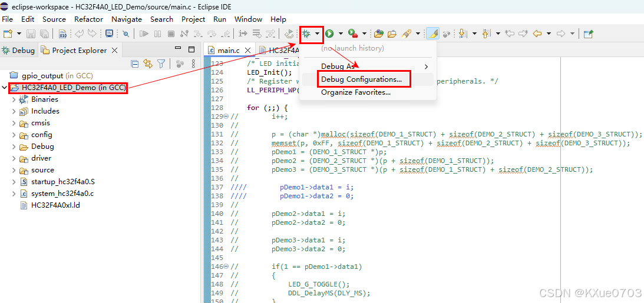
Task: Click the Project Explorer filter funnel icon
Action: [161, 64]
